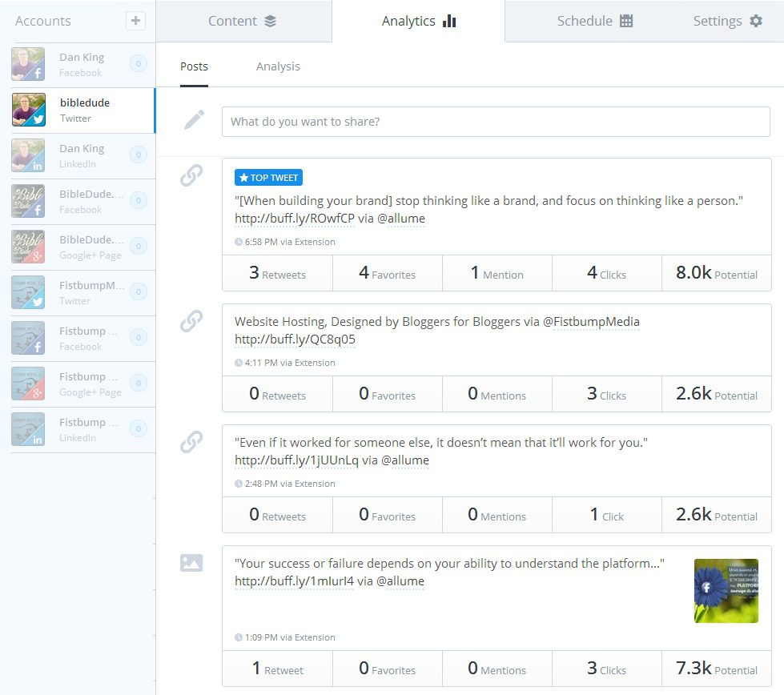784x695 pixels.
Task: Click the photo icon next to the bottom post
Action: 191,563
